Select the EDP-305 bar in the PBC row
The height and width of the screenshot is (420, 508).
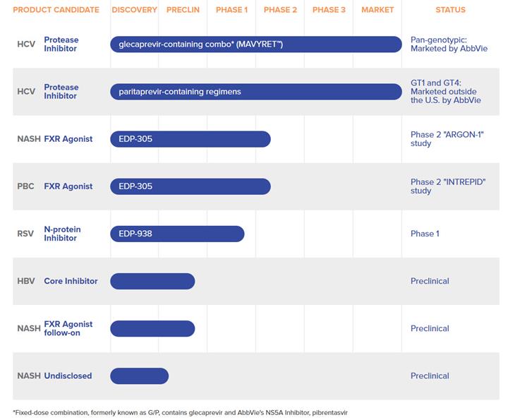190,186
